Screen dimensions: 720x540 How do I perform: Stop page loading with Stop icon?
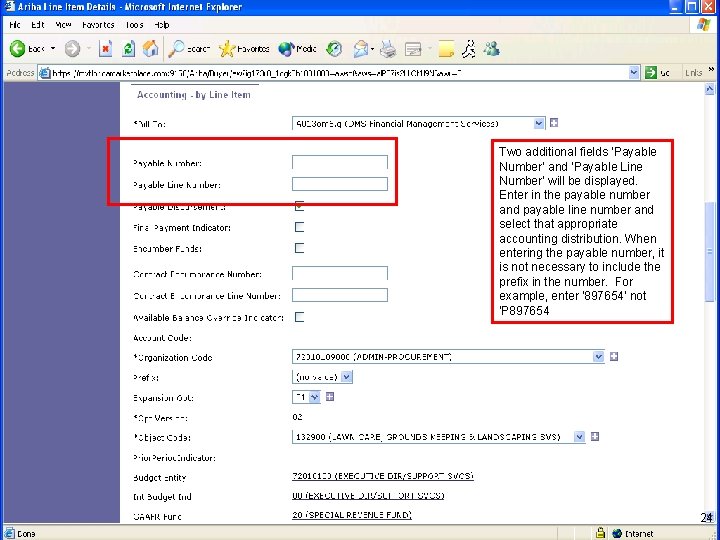click(x=106, y=49)
